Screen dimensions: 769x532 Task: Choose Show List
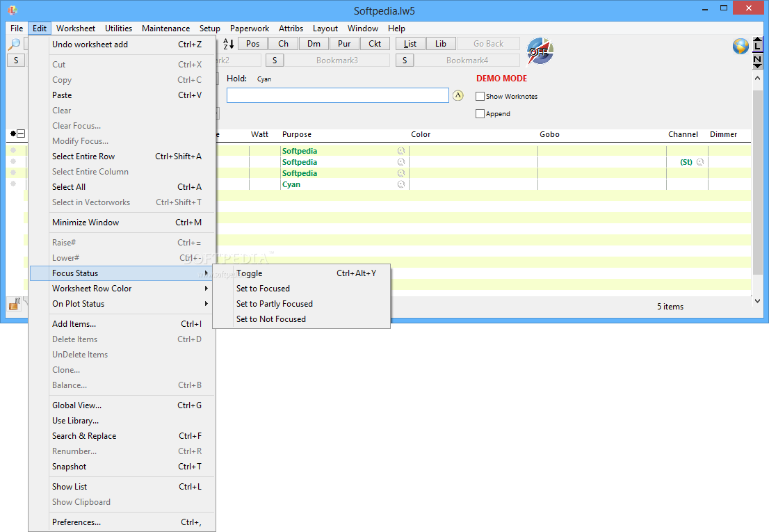[x=122, y=486]
